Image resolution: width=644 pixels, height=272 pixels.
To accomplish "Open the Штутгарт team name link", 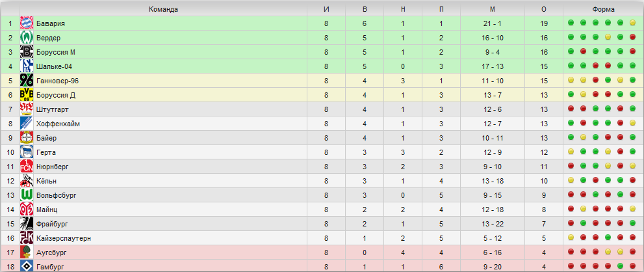I will click(52, 109).
